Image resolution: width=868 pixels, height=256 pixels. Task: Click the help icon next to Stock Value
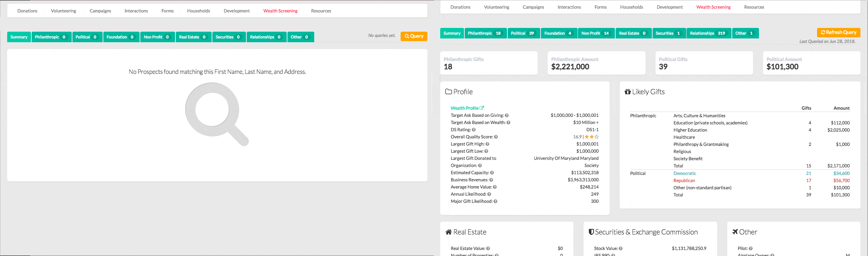(x=621, y=248)
